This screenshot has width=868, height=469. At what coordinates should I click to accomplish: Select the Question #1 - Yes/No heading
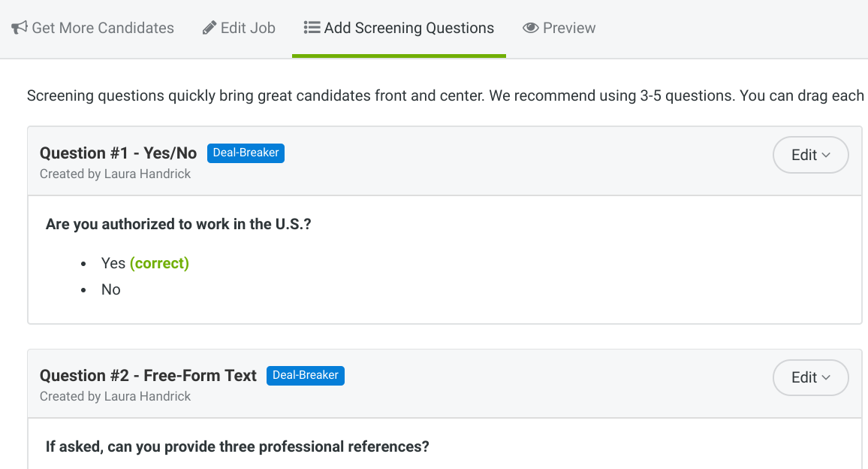point(118,153)
